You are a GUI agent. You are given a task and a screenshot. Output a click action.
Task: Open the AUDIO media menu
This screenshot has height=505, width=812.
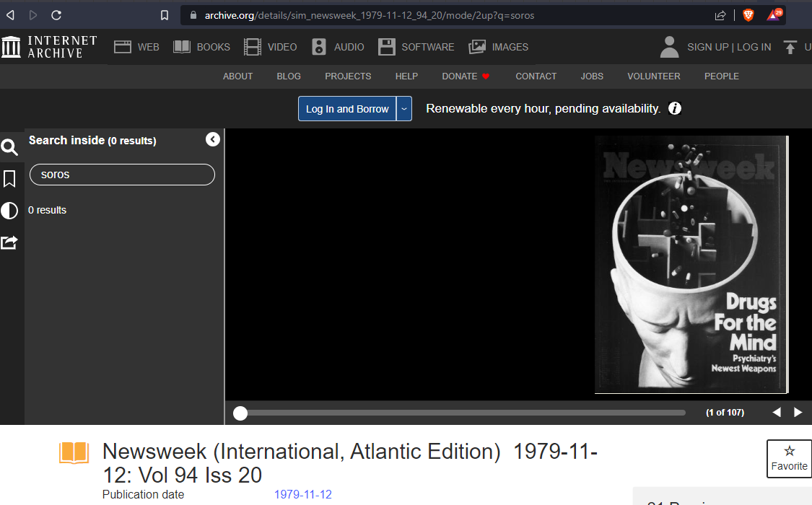coord(338,47)
